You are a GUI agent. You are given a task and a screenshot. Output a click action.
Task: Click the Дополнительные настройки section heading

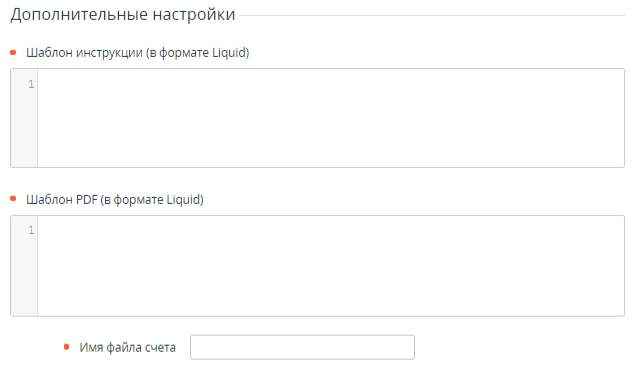(123, 15)
